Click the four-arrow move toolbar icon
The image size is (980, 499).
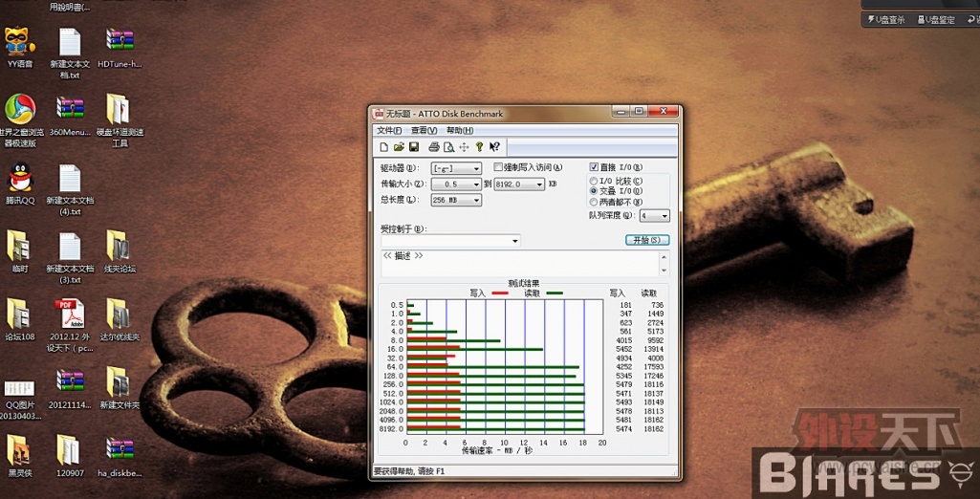[x=464, y=147]
